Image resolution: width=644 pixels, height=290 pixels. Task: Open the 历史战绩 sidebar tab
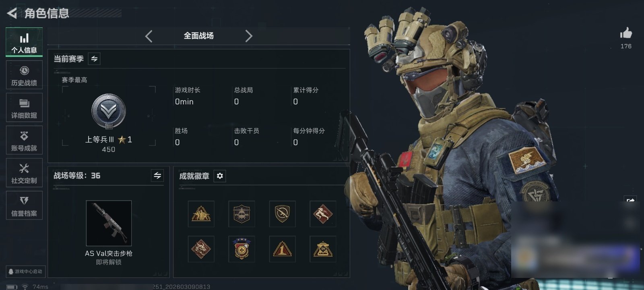click(x=24, y=75)
